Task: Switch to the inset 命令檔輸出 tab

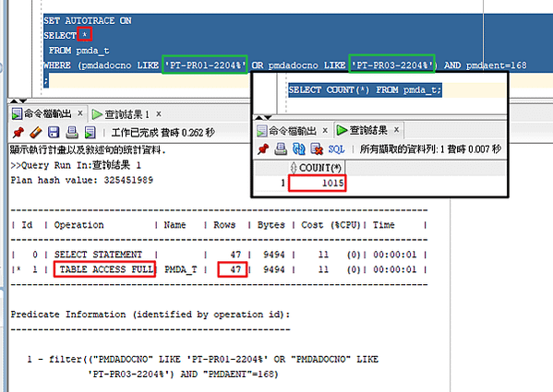Action: (x=287, y=131)
